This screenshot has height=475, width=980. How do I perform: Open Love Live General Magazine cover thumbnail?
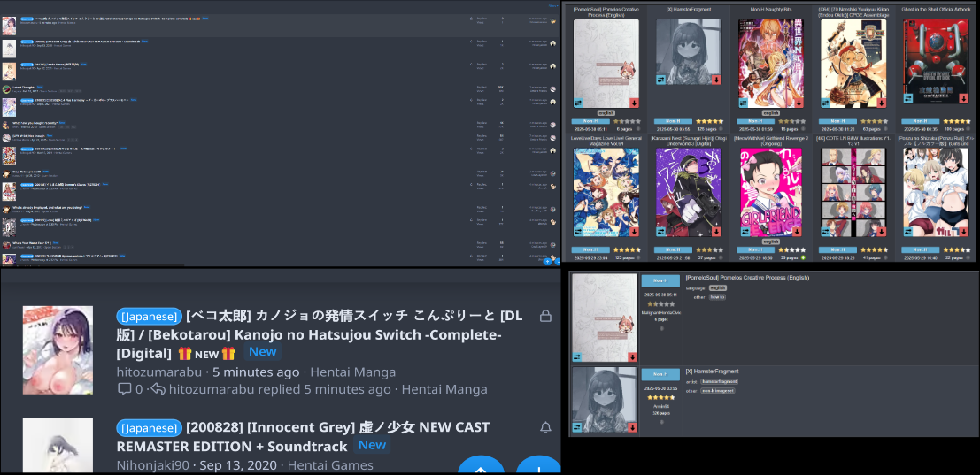[x=606, y=192]
